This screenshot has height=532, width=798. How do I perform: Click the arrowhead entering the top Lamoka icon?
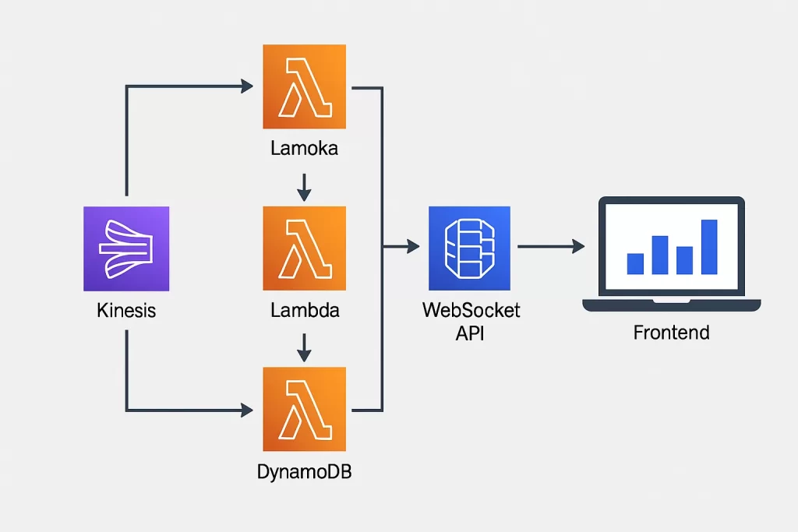click(249, 86)
